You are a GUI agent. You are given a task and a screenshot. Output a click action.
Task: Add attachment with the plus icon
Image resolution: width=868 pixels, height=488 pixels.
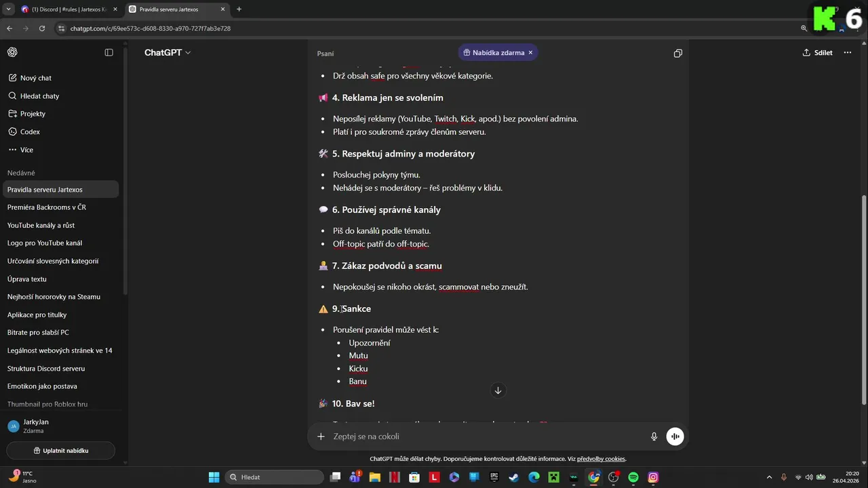coord(321,436)
